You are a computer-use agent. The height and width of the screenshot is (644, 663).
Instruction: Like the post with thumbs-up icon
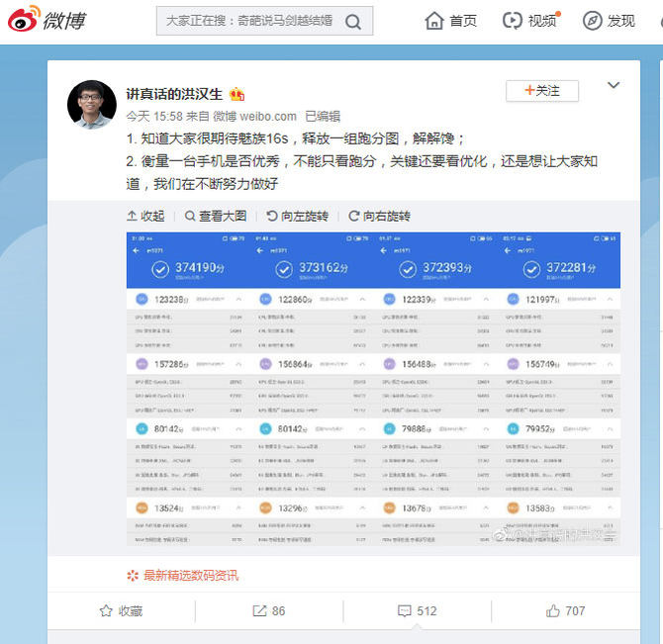click(552, 610)
